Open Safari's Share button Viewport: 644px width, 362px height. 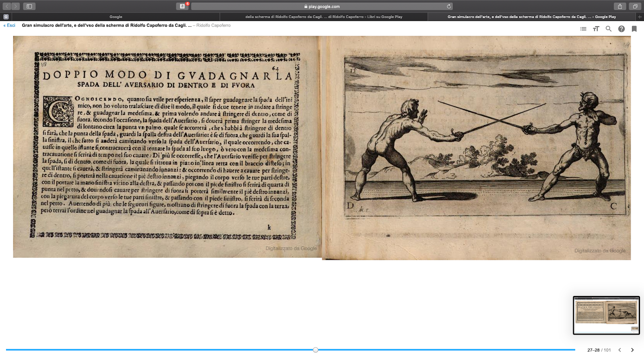620,6
